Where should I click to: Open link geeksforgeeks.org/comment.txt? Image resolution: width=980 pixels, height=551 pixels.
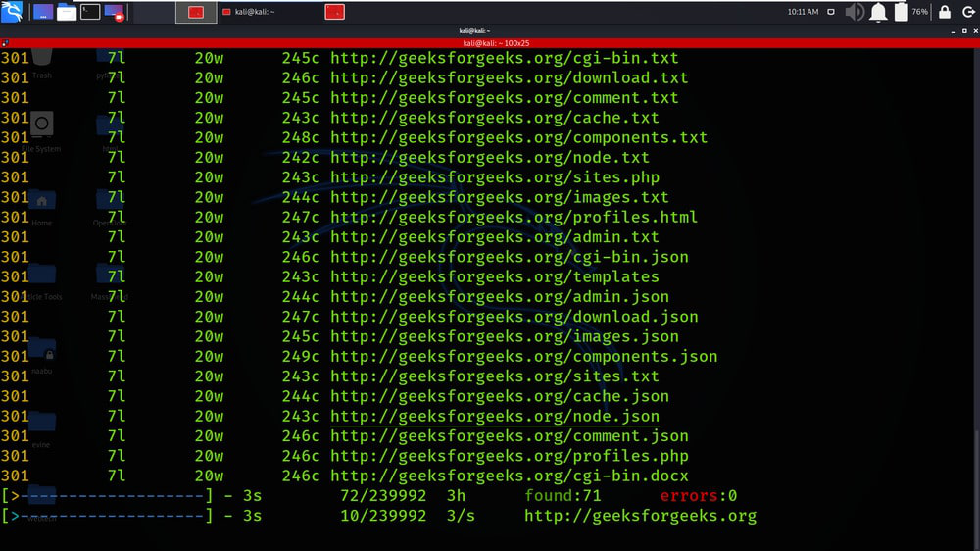click(505, 98)
